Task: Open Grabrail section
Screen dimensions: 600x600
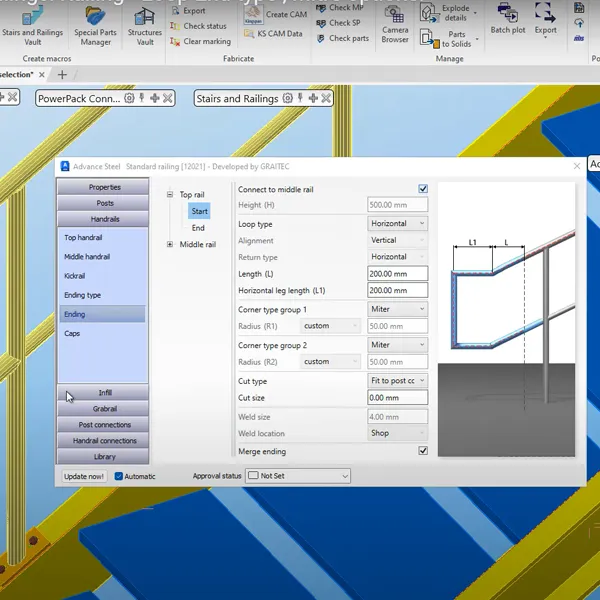Action: [103, 409]
